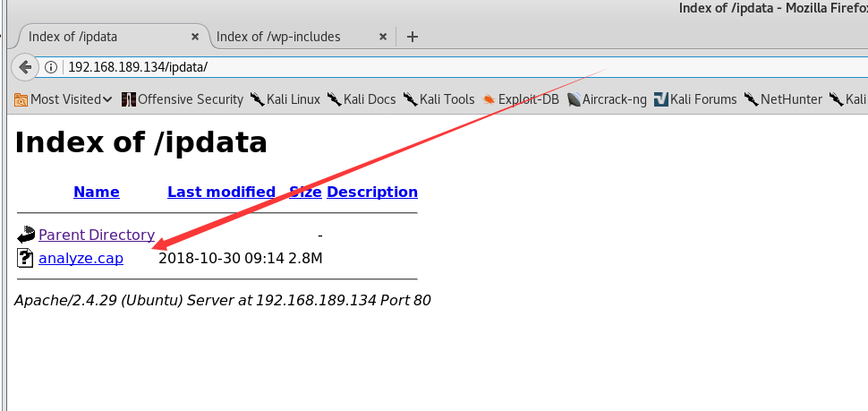868x411 pixels.
Task: Click the Kali Tools dragon favicon
Action: coord(410,100)
